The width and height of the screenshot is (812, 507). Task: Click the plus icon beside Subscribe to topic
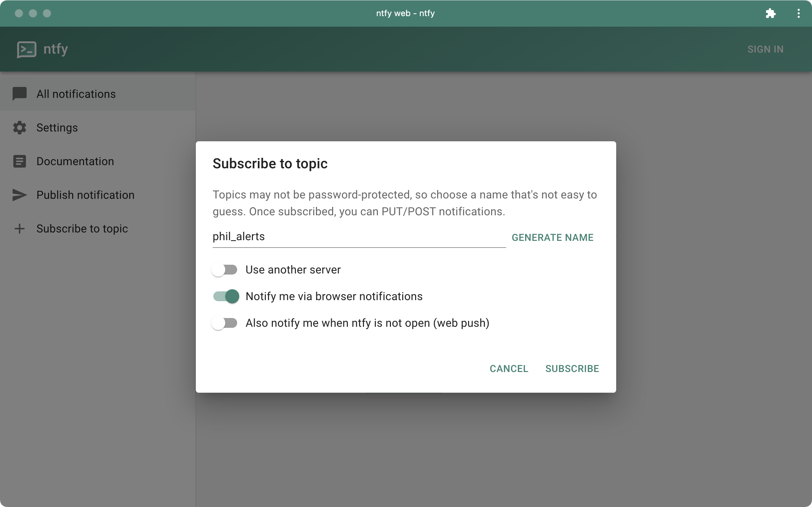(x=20, y=229)
